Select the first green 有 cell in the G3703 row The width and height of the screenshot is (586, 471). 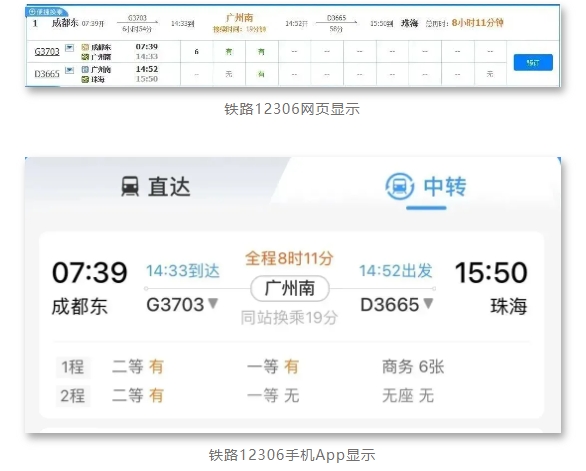229,52
